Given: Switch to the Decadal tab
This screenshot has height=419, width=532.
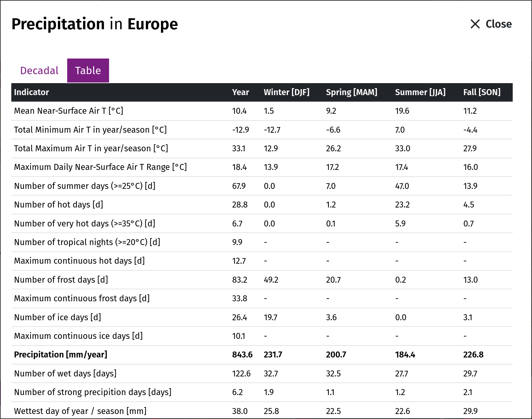Looking at the screenshot, I should [x=39, y=70].
